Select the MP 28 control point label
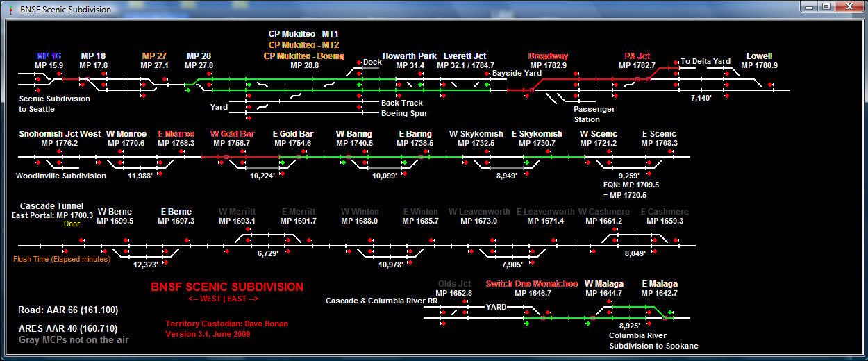Image resolution: width=868 pixels, height=361 pixels. tap(199, 56)
